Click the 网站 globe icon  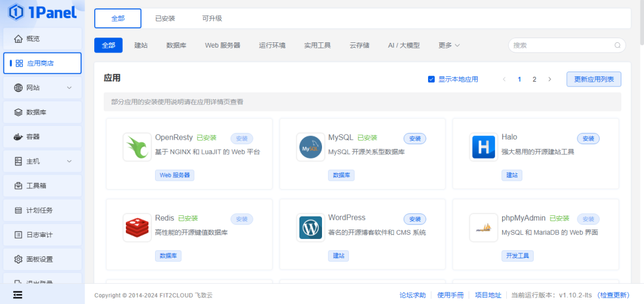click(18, 88)
